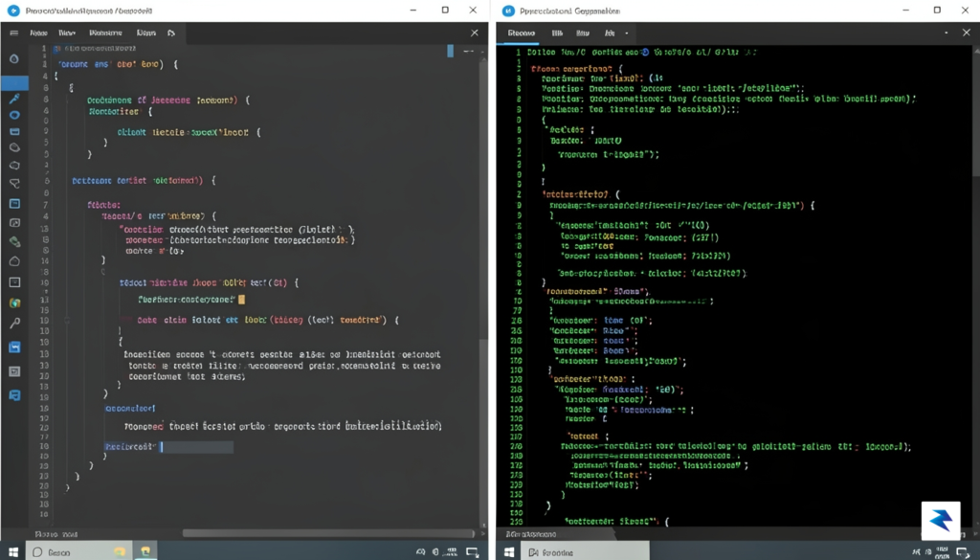
Task: Open the blue window-panel icon in the sidebar
Action: (13, 204)
